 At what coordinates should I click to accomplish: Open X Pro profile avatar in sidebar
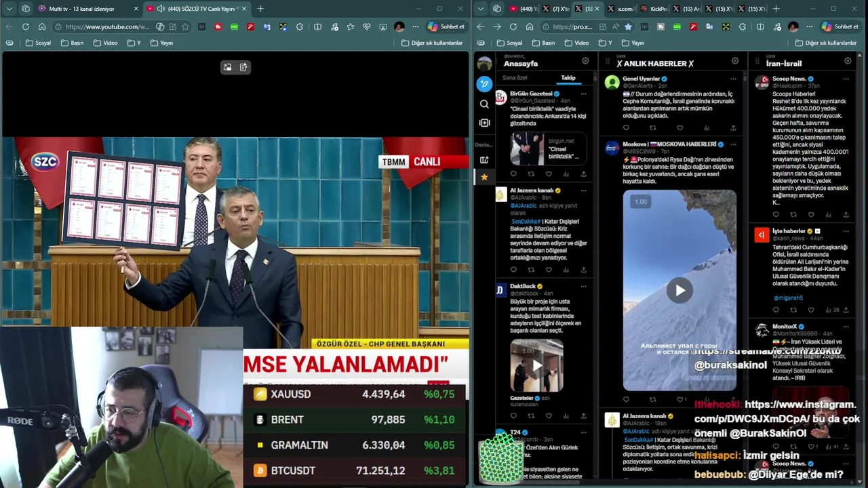484,64
